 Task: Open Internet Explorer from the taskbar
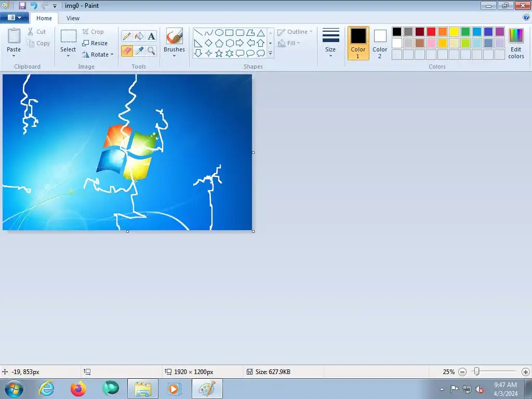(x=46, y=389)
